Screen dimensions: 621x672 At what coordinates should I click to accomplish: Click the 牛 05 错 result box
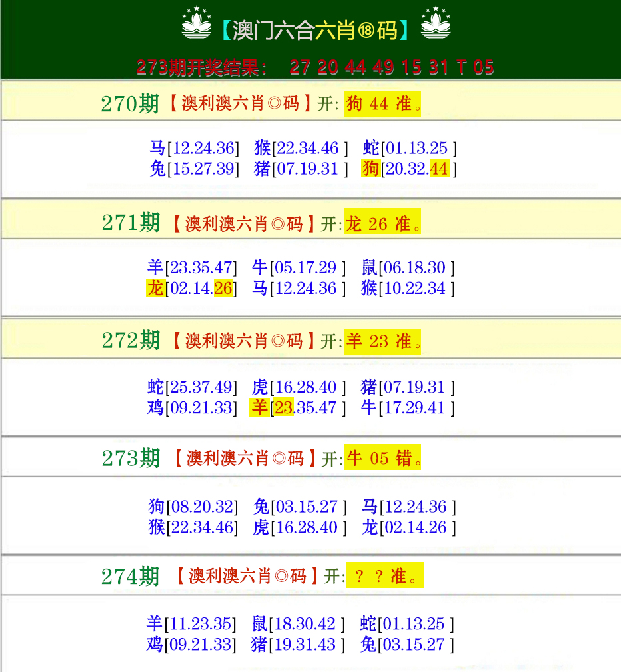coord(383,459)
